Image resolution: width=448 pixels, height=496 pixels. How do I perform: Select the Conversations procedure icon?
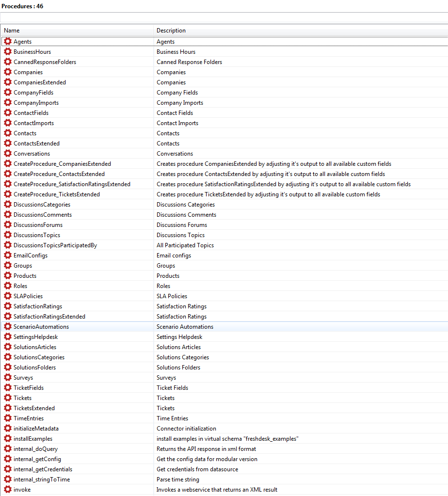(8, 154)
